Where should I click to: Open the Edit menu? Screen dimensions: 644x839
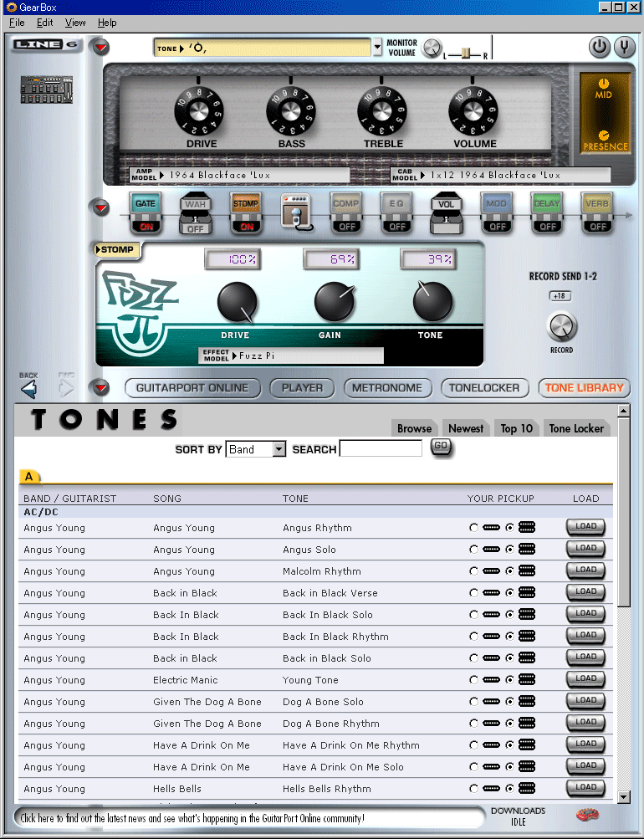[x=45, y=23]
